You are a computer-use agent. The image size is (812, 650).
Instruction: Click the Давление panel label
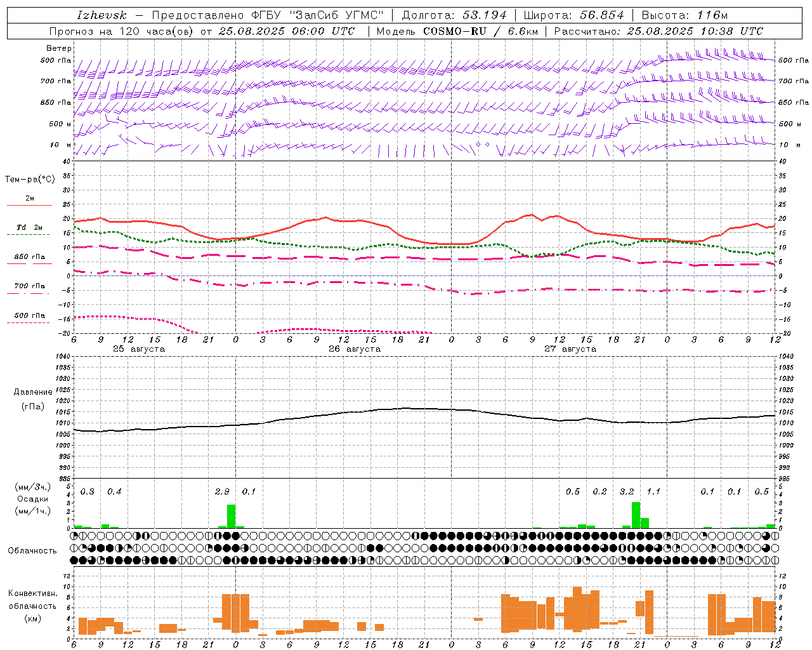33,392
